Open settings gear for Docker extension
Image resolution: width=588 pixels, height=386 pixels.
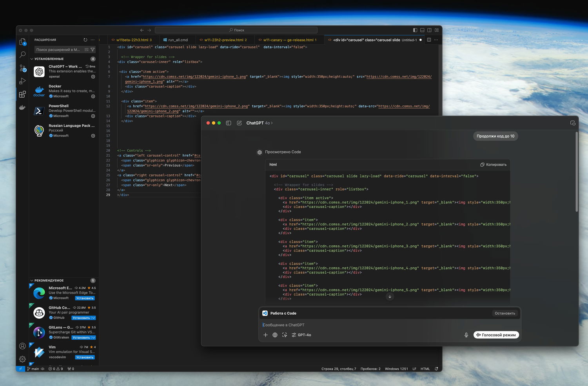[93, 96]
